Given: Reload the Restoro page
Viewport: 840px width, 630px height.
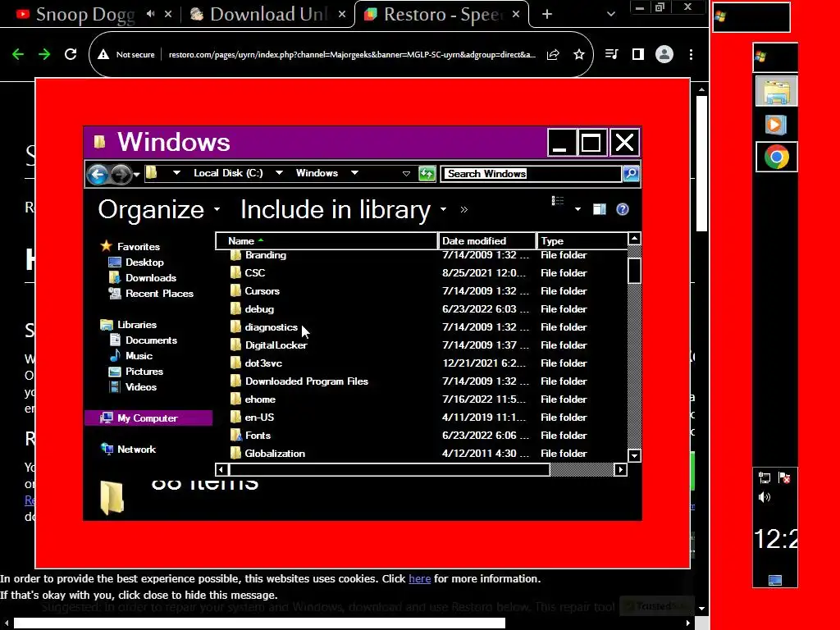Looking at the screenshot, I should point(71,54).
